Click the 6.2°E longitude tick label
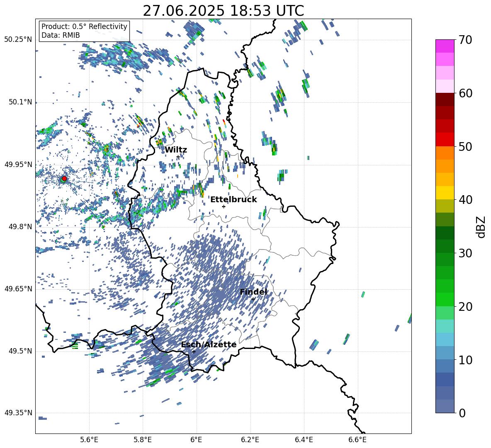This screenshot has height=448, width=491. [250, 440]
